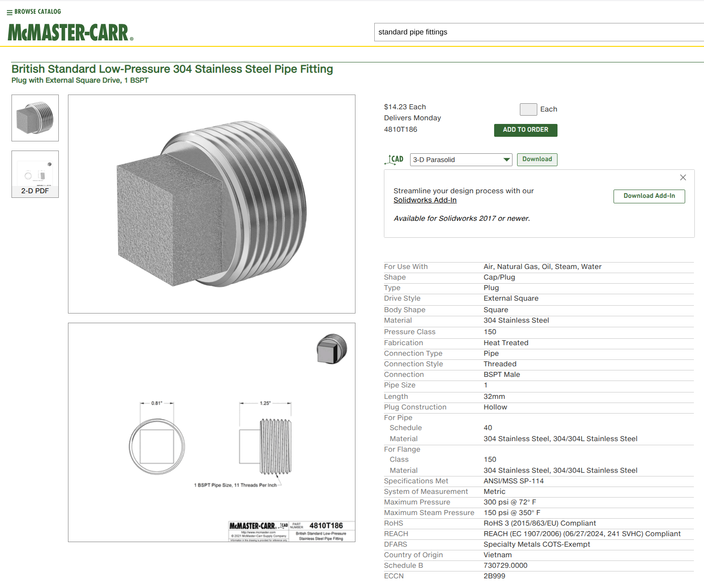
Task: Click the For Use With spec label
Action: point(406,267)
